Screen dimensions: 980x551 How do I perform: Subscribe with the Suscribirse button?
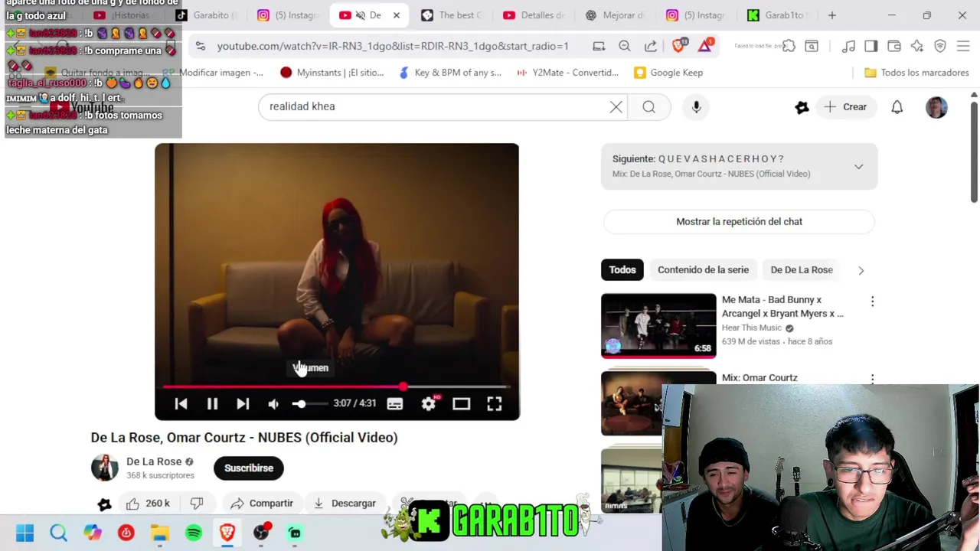(249, 468)
